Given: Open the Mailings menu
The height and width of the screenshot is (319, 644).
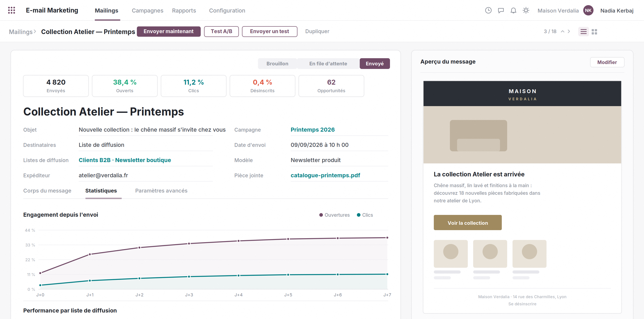Looking at the screenshot, I should pos(106,11).
